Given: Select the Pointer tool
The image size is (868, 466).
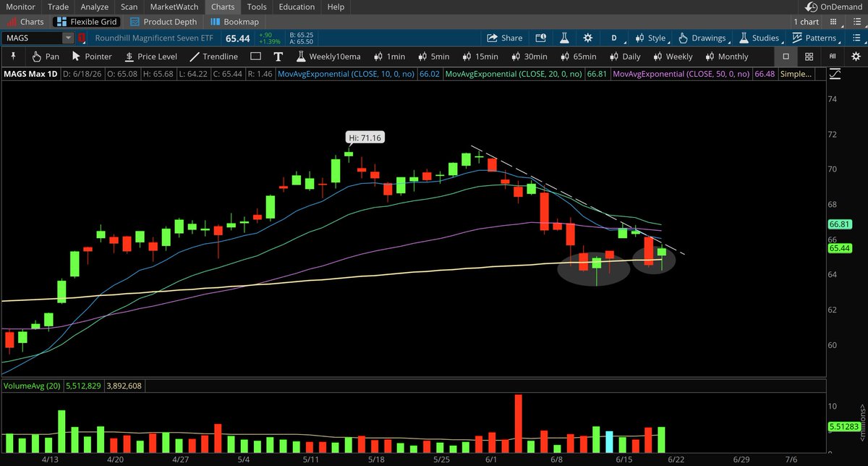Looking at the screenshot, I should pyautogui.click(x=91, y=56).
